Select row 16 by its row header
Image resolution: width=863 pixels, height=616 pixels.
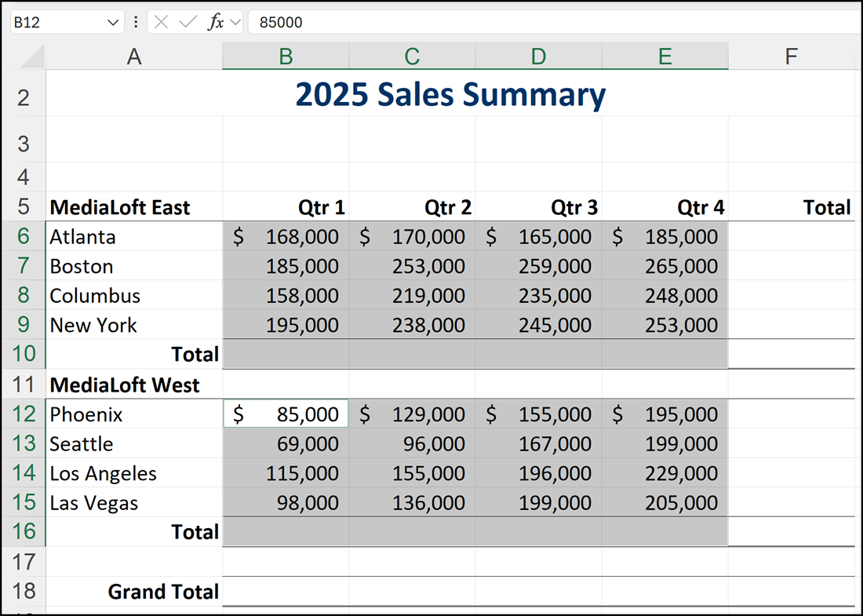coord(24,531)
